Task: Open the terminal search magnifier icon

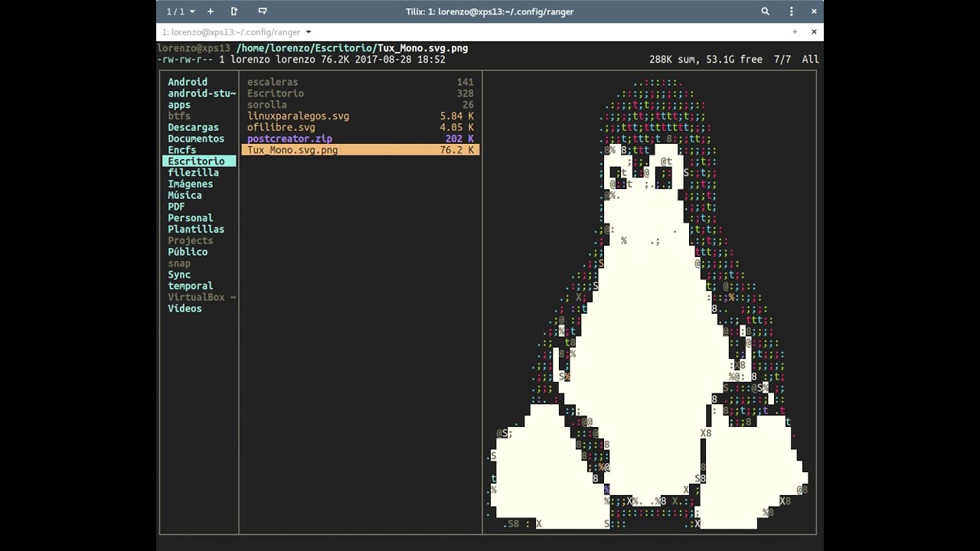Action: coord(765,11)
